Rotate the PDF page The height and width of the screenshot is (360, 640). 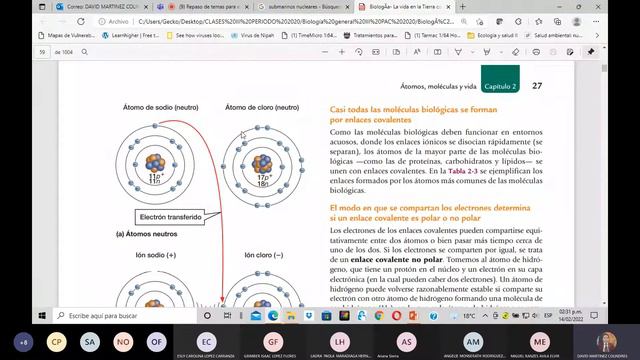[x=359, y=52]
